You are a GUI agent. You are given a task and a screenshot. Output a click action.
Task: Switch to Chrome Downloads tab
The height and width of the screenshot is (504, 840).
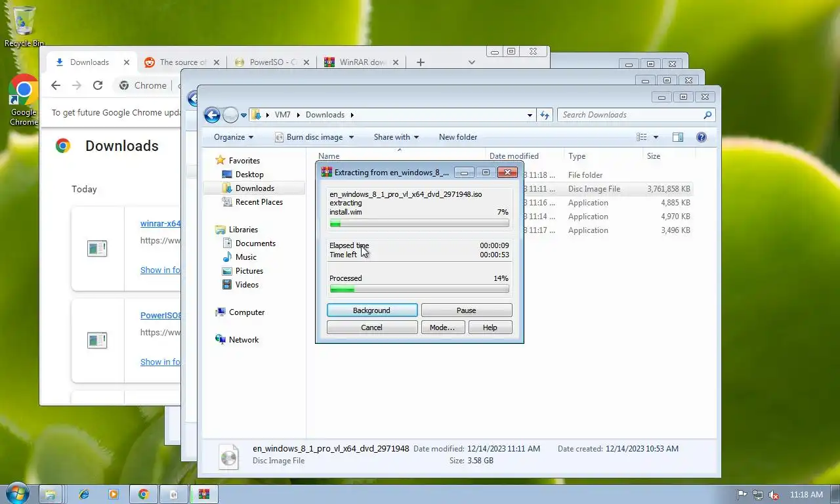click(x=89, y=62)
